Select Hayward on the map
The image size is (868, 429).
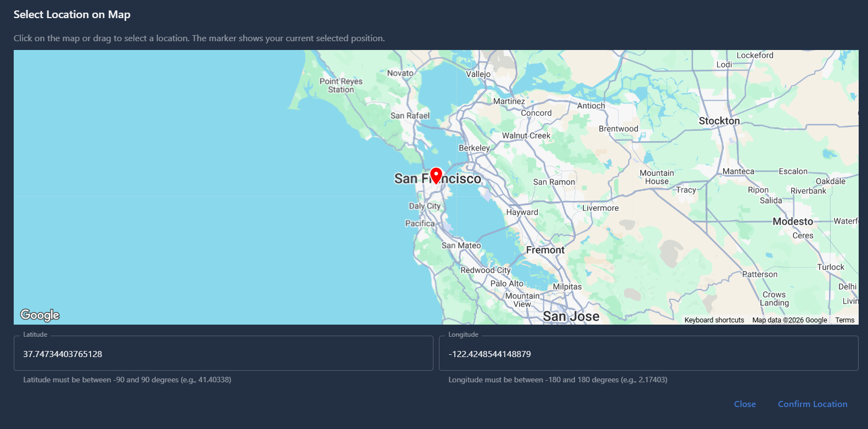pyautogui.click(x=522, y=213)
